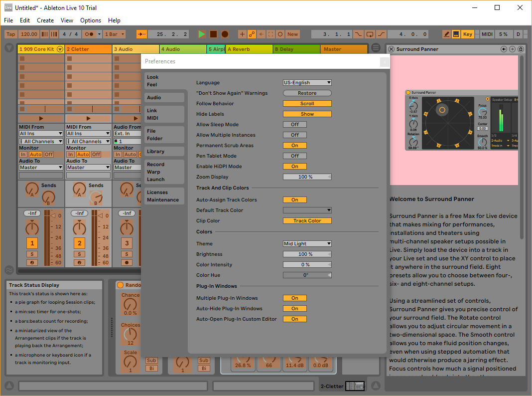Open the Default Track Color dropdown
Screen dimensions: 532x396
tap(307, 210)
